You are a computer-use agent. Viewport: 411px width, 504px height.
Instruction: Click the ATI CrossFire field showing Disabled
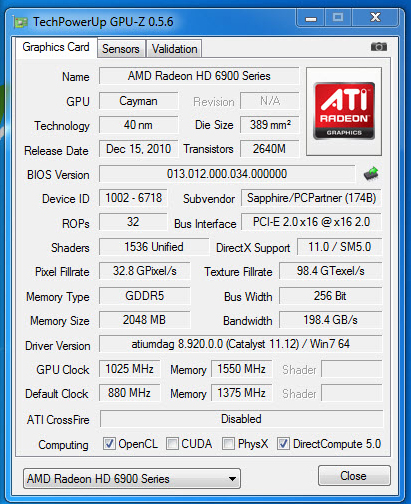pyautogui.click(x=241, y=419)
